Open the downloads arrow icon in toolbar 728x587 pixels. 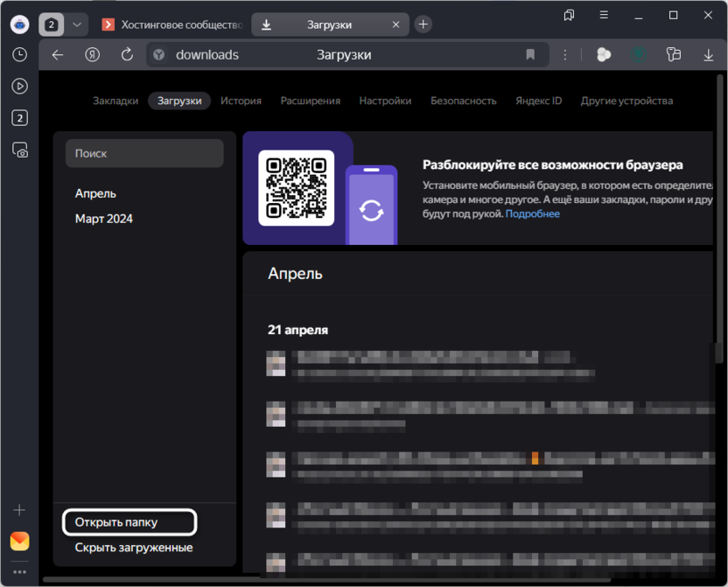tap(709, 54)
